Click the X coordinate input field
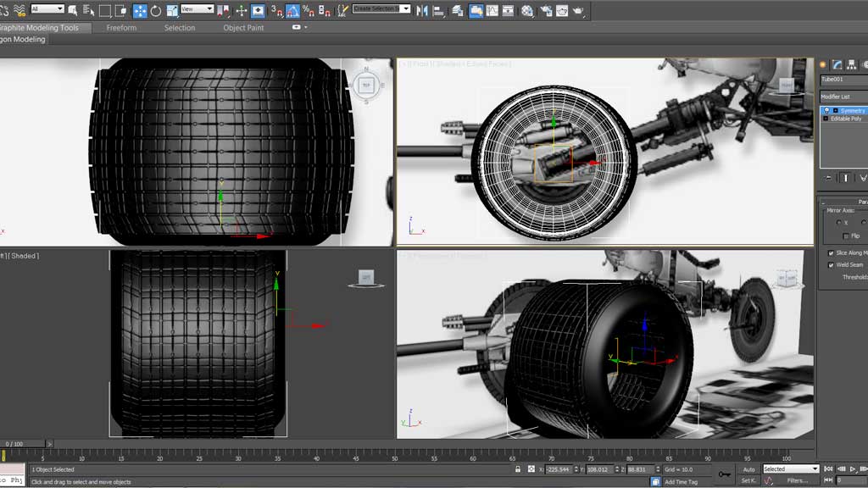The width and height of the screenshot is (868, 488). tap(559, 469)
